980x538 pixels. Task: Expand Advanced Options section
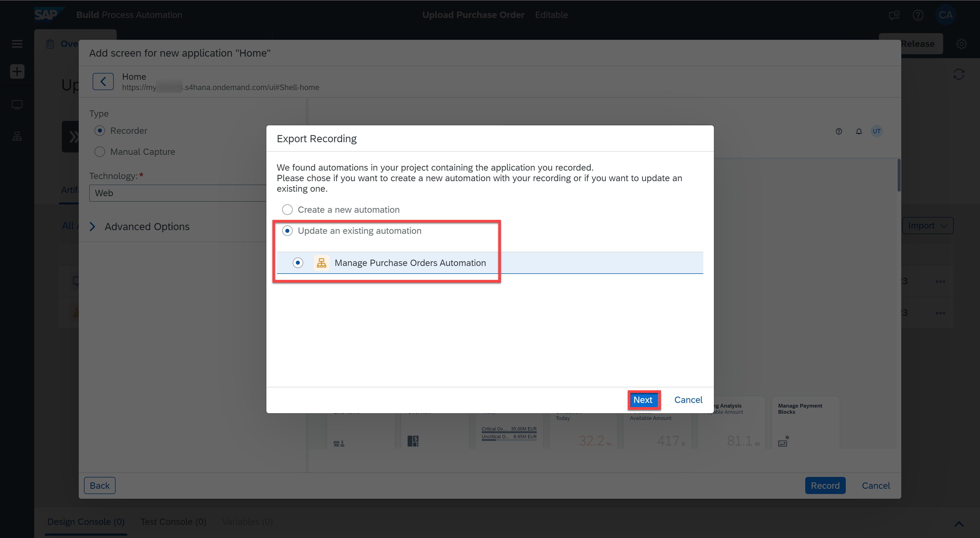tap(92, 227)
